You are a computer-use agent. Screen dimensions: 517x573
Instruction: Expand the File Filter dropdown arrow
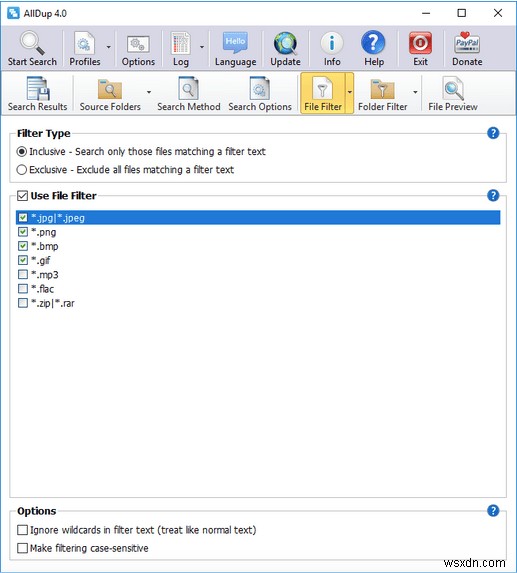(x=349, y=93)
